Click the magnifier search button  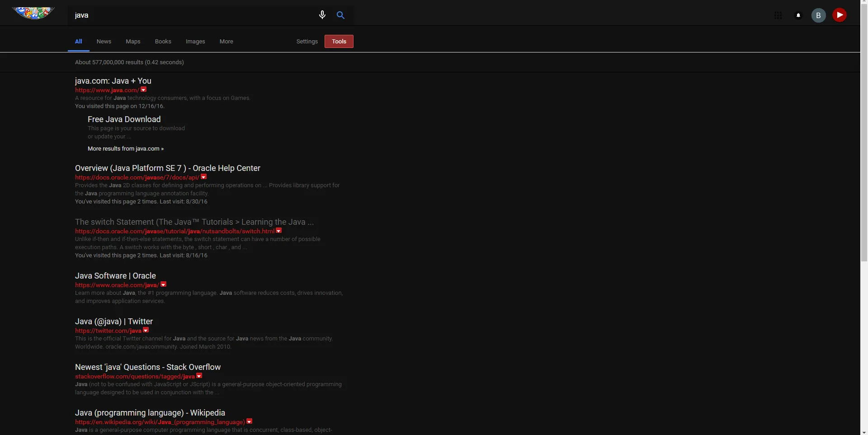click(x=341, y=15)
